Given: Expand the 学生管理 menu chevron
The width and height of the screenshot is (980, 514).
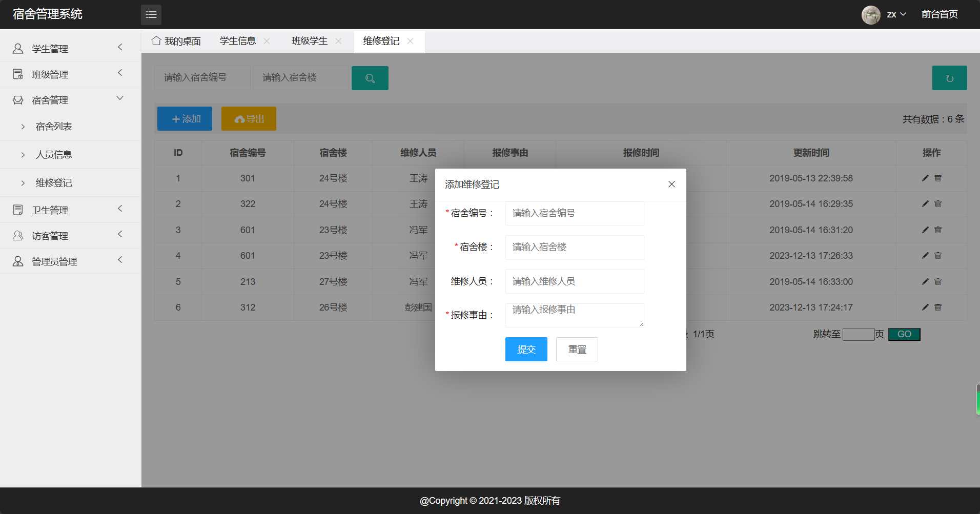Looking at the screenshot, I should 120,47.
